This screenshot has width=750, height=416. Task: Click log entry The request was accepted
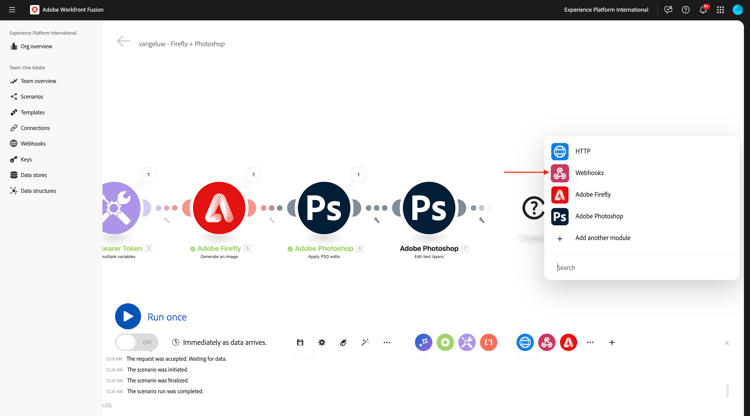click(176, 359)
